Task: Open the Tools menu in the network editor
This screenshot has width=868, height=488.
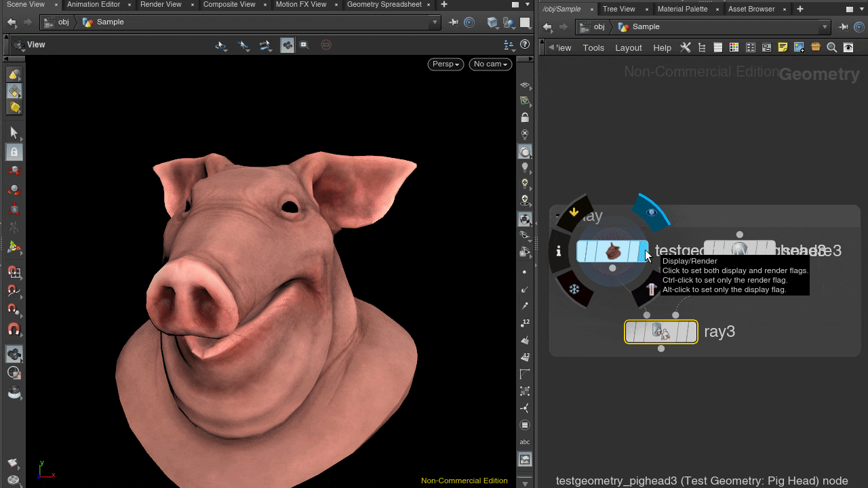Action: pyautogui.click(x=593, y=47)
